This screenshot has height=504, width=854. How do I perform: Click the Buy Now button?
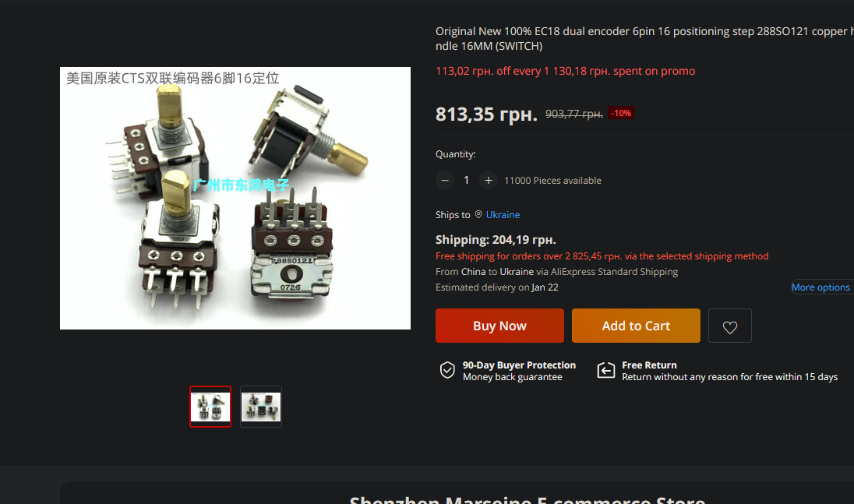[x=499, y=326]
